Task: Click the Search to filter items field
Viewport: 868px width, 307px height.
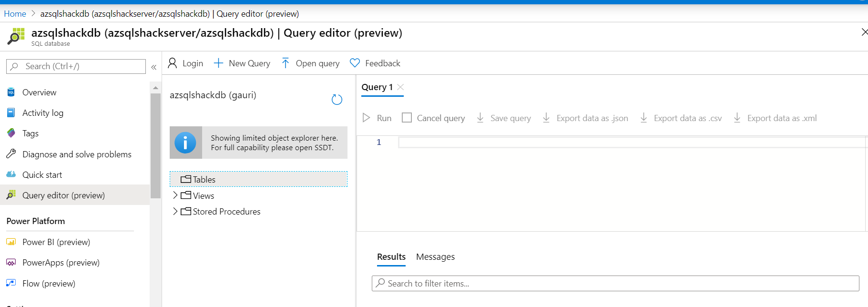Action: 615,284
